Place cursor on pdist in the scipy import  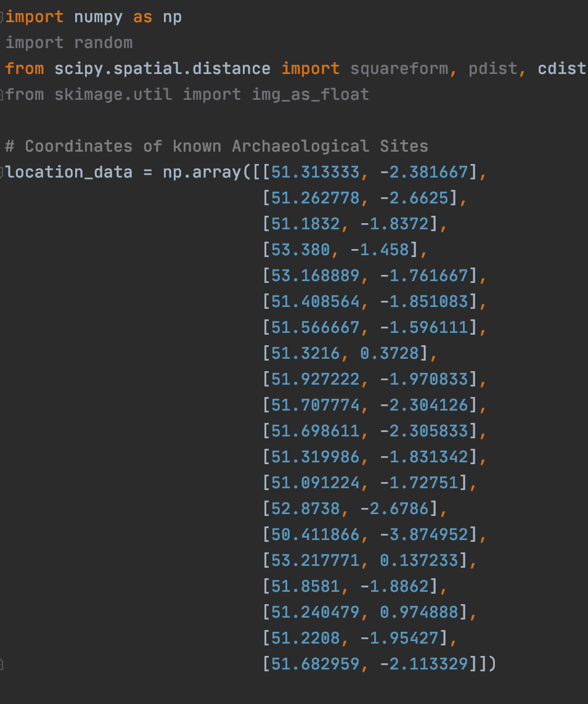point(492,68)
